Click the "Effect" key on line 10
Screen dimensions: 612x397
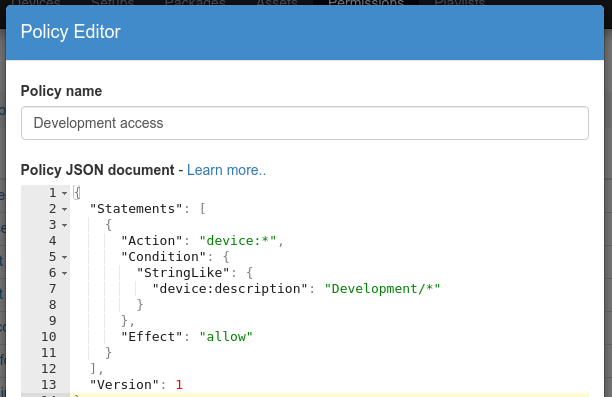(x=151, y=336)
